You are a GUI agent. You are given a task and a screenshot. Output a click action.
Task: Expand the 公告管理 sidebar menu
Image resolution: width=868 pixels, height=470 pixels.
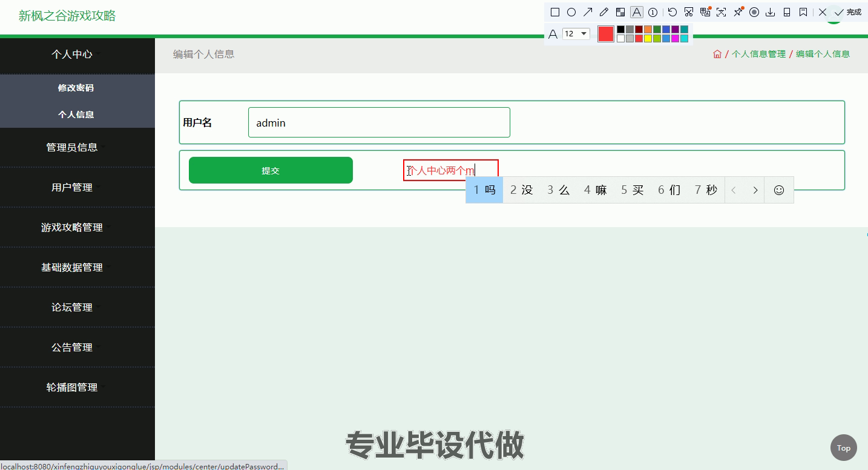point(77,348)
